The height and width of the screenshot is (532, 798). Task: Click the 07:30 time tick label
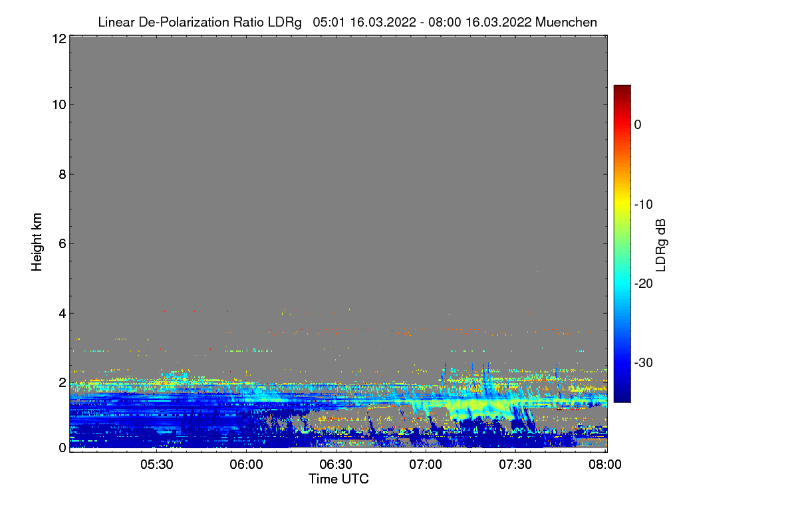point(515,464)
